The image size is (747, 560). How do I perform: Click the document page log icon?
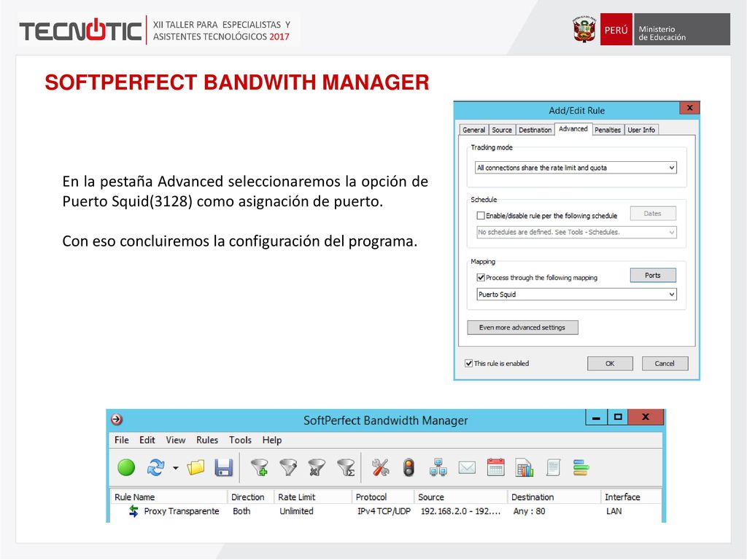[553, 467]
